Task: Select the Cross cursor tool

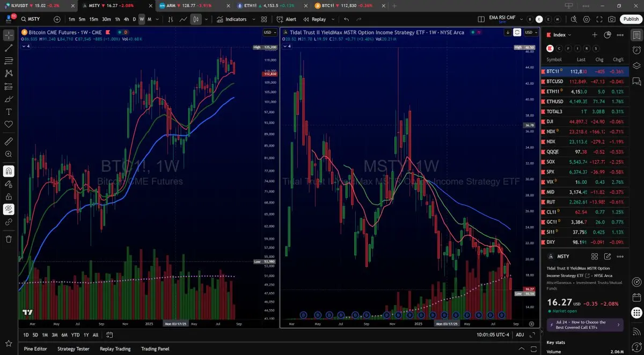Action: tap(9, 35)
